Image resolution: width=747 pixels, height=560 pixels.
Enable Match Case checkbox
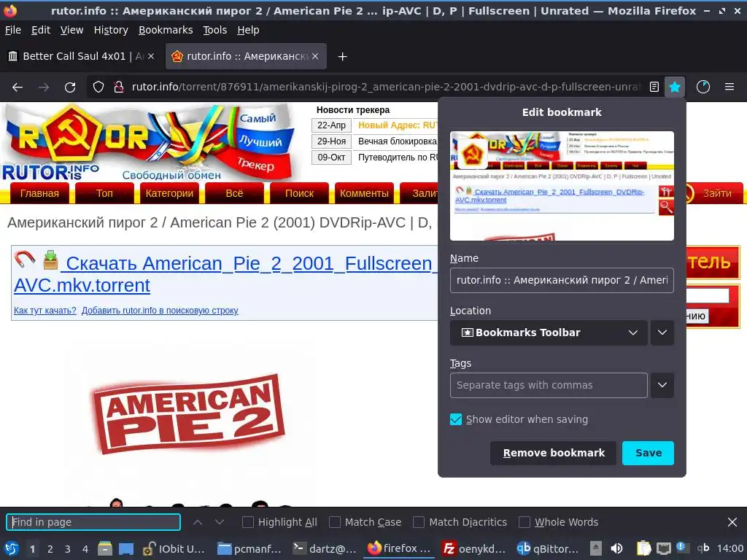(x=335, y=522)
